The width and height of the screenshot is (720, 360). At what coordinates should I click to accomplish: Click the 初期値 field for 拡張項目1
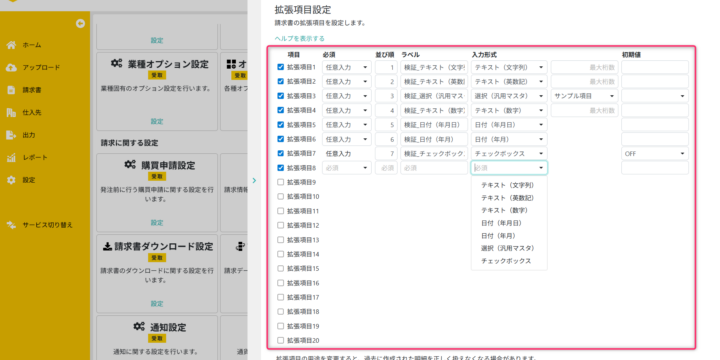655,67
